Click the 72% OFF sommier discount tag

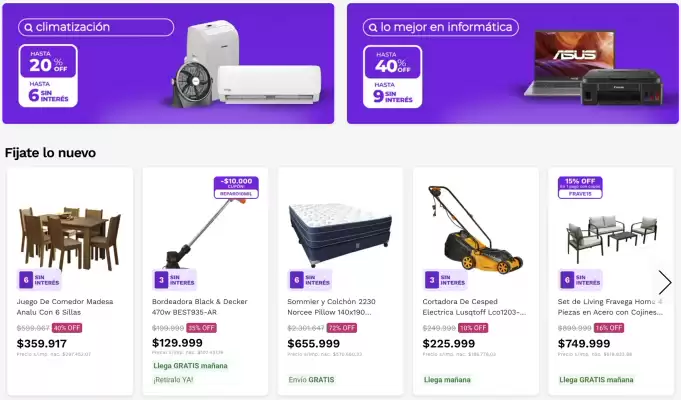[x=342, y=328]
